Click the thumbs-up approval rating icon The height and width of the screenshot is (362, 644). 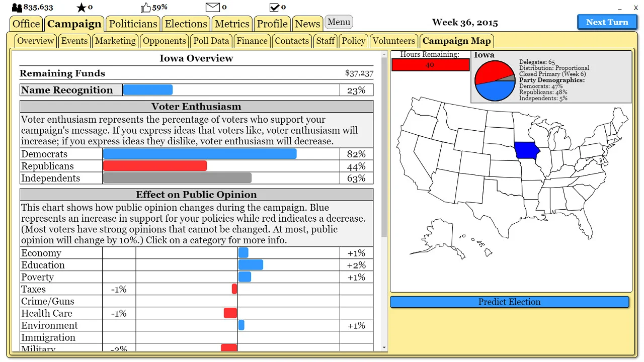coord(146,7)
